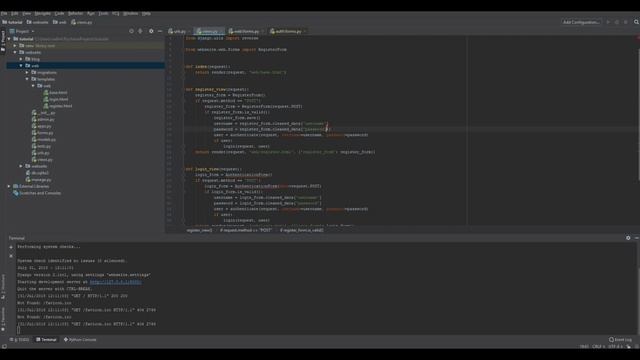This screenshot has height=360, width=640.
Task: Click the website breadcrumb in navigation bar
Action: coord(38,22)
